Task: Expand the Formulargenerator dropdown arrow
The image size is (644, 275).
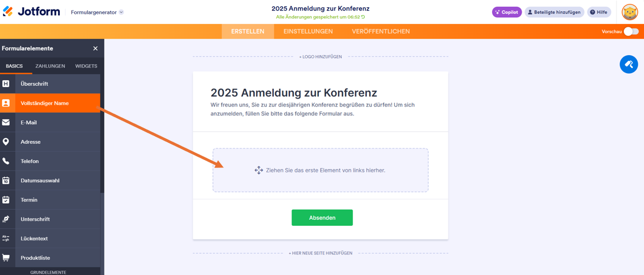Action: click(121, 12)
